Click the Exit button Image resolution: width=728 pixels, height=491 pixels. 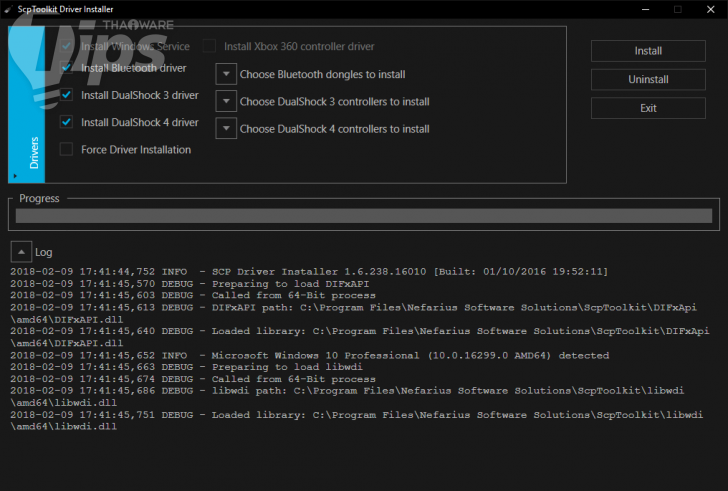[x=648, y=108]
